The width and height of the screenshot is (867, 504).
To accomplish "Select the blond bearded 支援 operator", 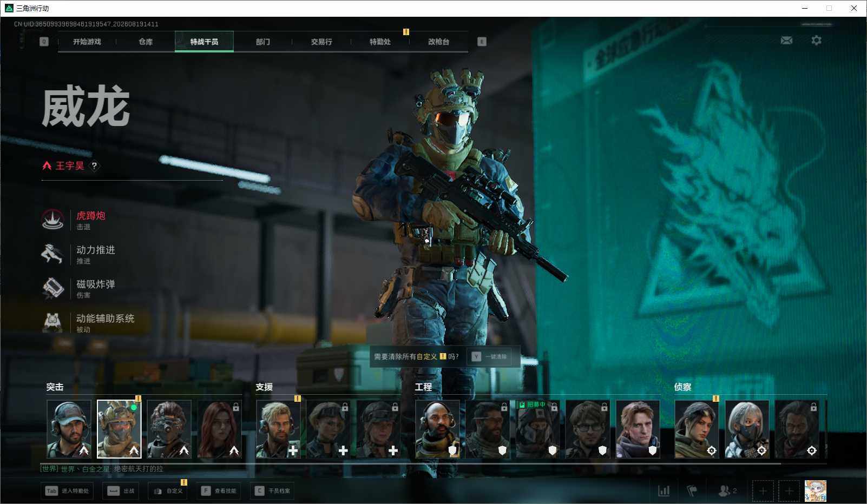I will 278,429.
